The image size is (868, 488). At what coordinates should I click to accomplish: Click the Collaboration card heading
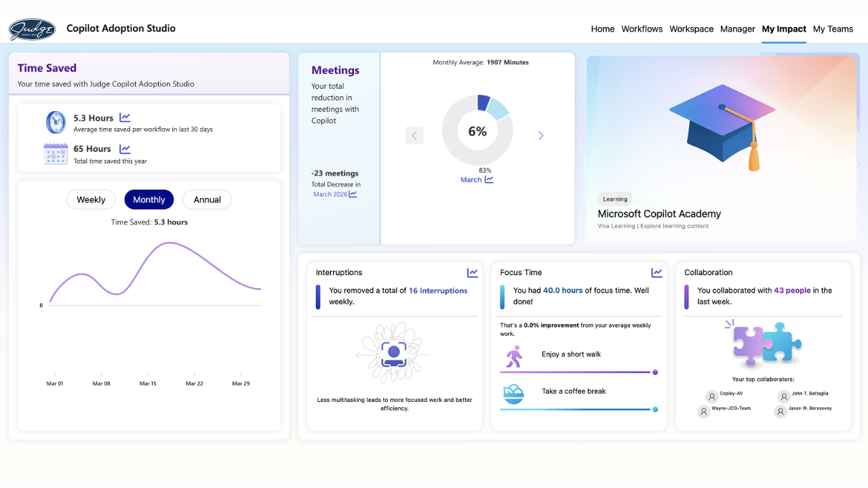point(709,272)
